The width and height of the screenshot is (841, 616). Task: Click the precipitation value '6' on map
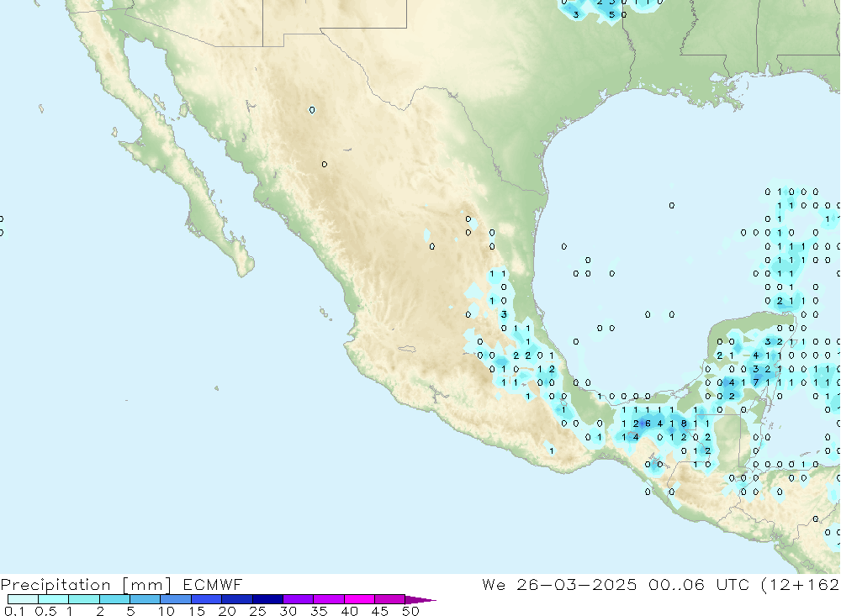point(648,424)
